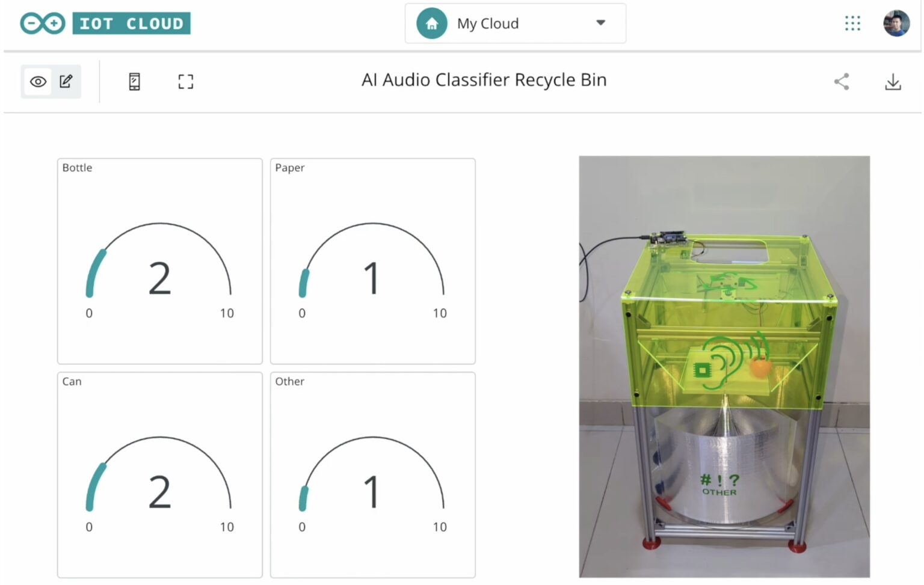Switch to mobile layout preview
This screenshot has width=924, height=585.
tap(134, 81)
